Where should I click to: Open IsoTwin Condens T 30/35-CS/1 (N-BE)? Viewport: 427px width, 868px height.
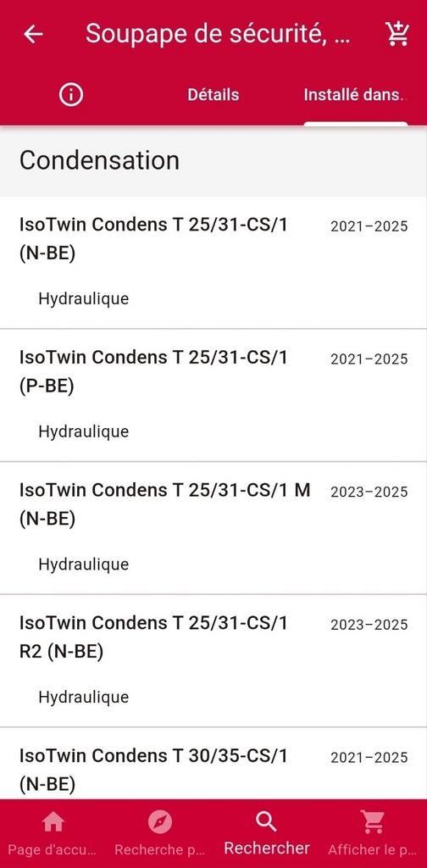coord(213,764)
